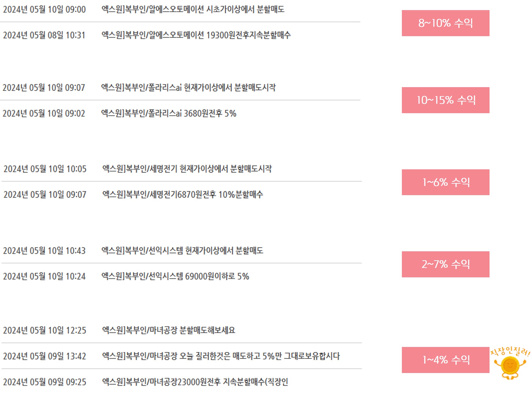Open 선익시스템 현재가이상에서 분할매도 message
Image resolution: width=532 pixels, height=393 pixels.
coord(182,250)
